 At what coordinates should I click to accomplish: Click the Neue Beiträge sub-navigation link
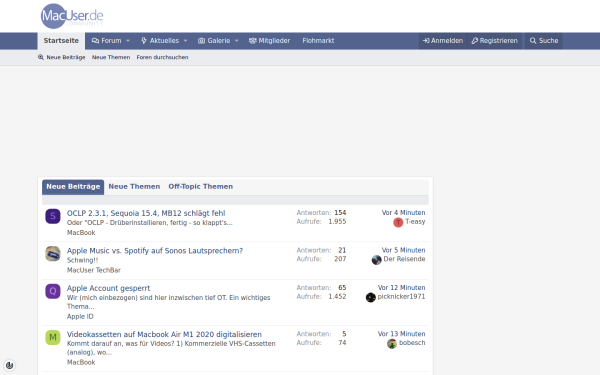66,57
